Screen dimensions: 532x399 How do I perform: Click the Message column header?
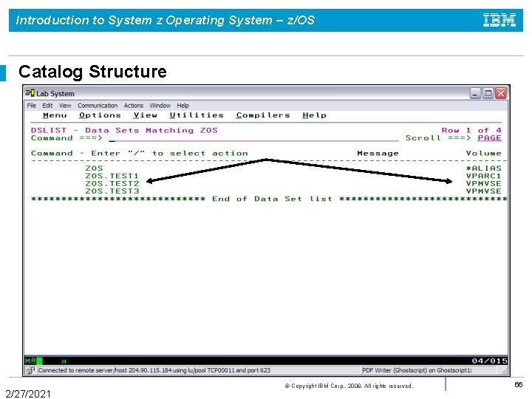click(378, 154)
